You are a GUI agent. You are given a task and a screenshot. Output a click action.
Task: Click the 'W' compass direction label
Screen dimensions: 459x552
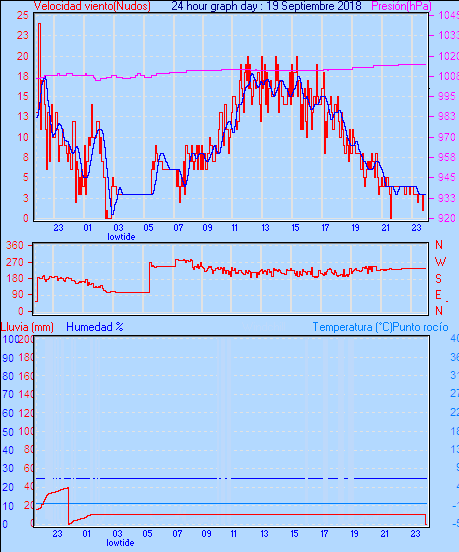440,262
